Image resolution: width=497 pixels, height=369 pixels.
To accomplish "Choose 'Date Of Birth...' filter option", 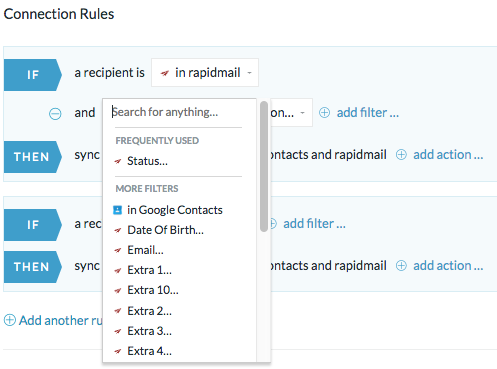I will coord(165,230).
